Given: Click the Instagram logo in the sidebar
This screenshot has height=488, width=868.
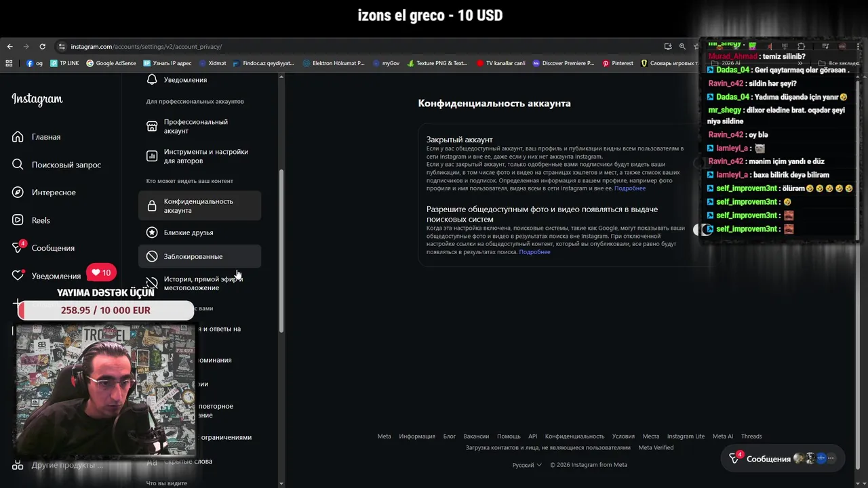Looking at the screenshot, I should (37, 100).
